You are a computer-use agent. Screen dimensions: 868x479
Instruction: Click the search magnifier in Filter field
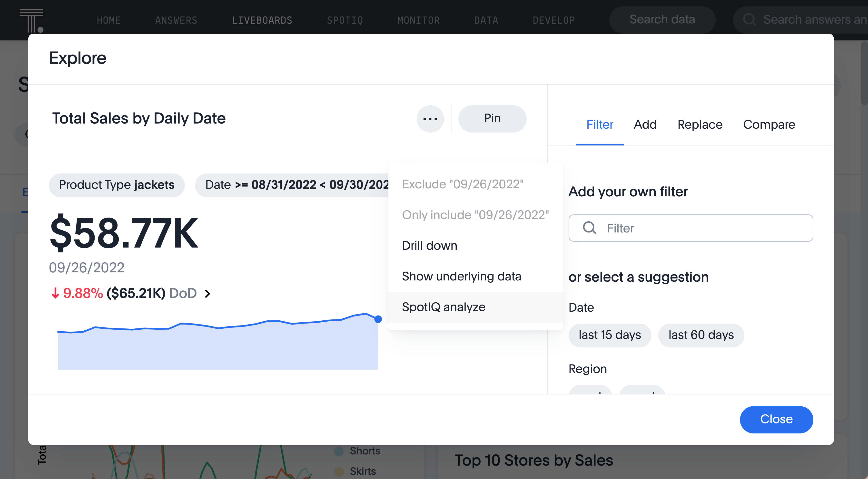[589, 228]
